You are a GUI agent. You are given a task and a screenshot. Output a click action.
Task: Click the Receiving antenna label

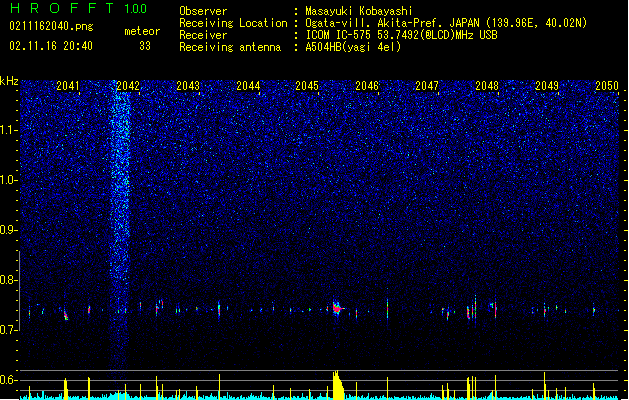coord(230,47)
